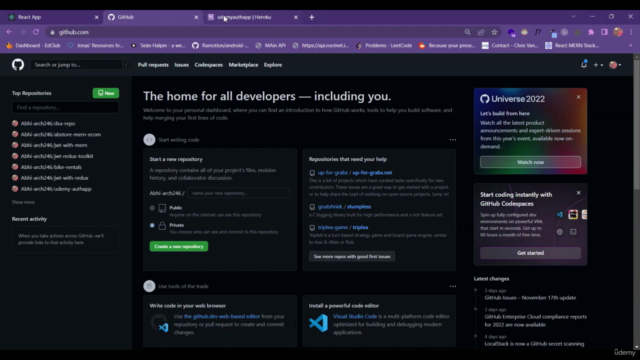Viewport: 640px width, 360px height.
Task: Open the Abhi-arch246/udemy-authapp repository link
Action: tap(56, 189)
